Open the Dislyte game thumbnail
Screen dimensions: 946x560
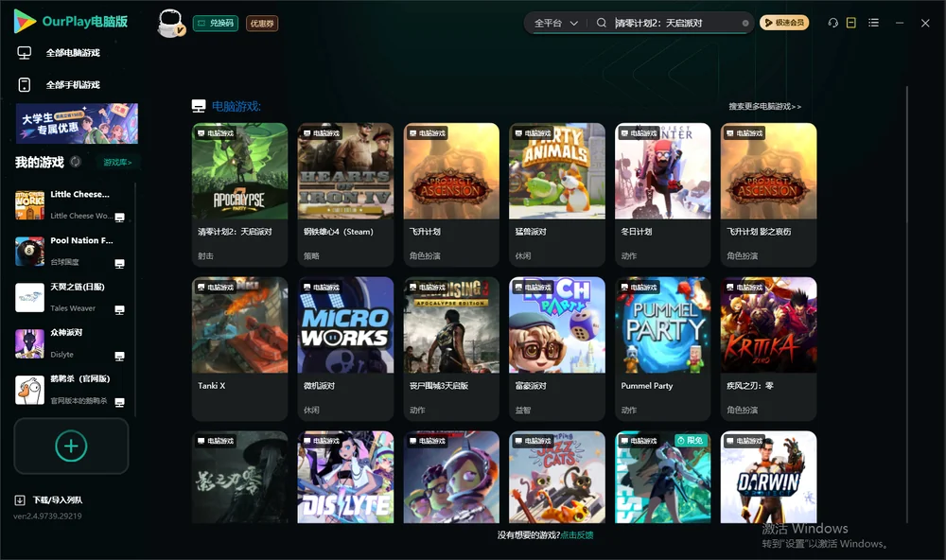point(345,477)
